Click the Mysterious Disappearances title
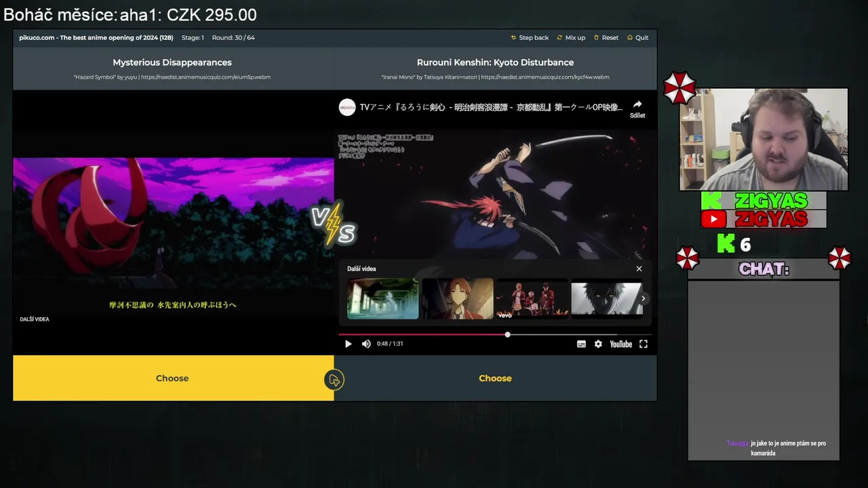The height and width of the screenshot is (488, 868). tap(172, 62)
